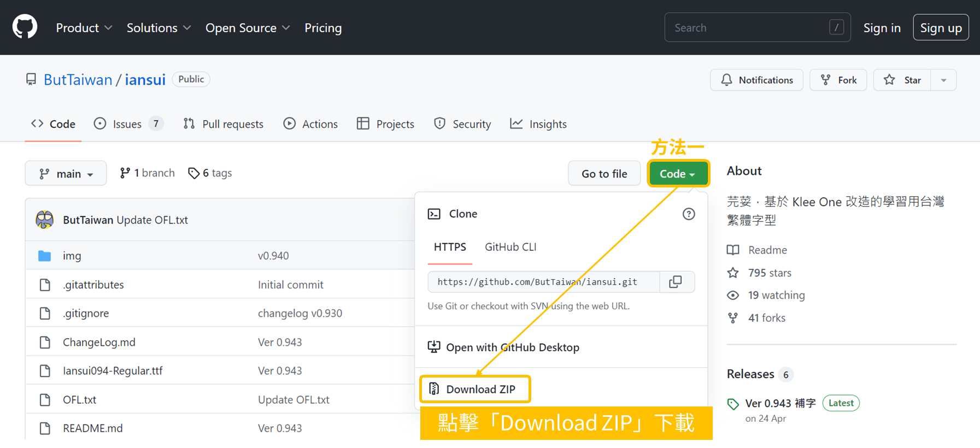
Task: Open the Ver 0.943 補字 release
Action: (x=781, y=403)
